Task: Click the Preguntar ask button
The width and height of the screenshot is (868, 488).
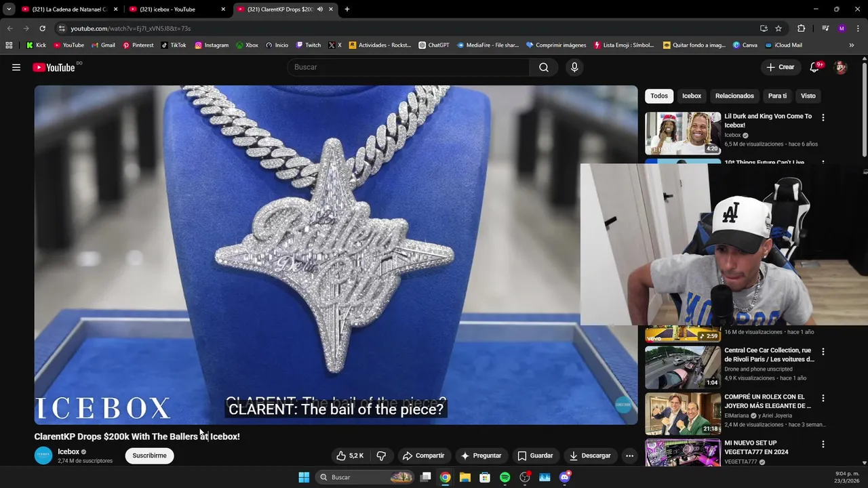Action: [481, 455]
